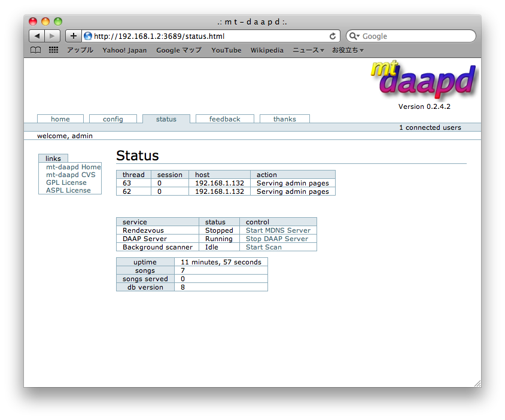Expand the お役立ち bookmarks folder

(348, 50)
